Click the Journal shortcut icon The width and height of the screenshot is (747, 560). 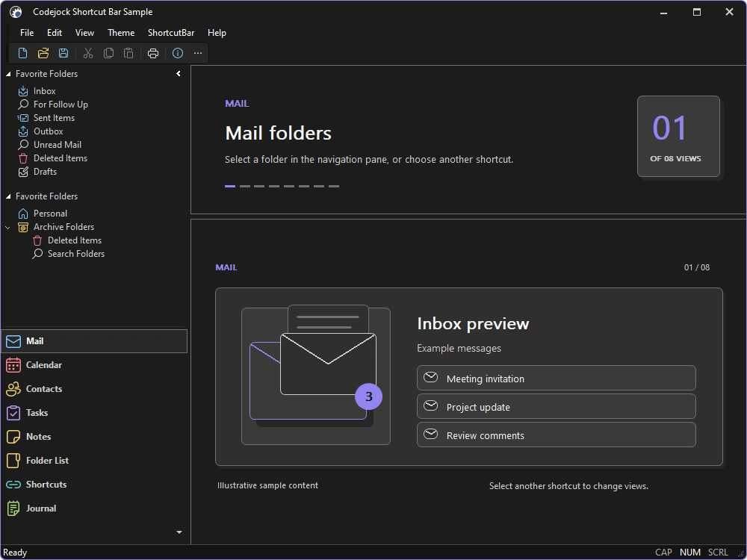click(13, 508)
